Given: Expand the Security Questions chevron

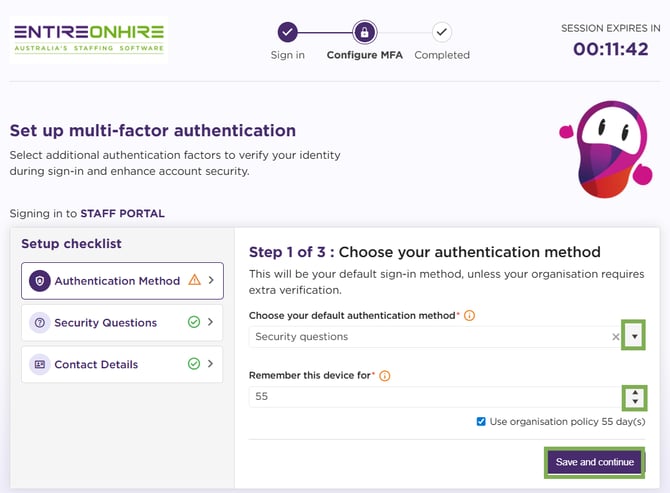Looking at the screenshot, I should [211, 323].
